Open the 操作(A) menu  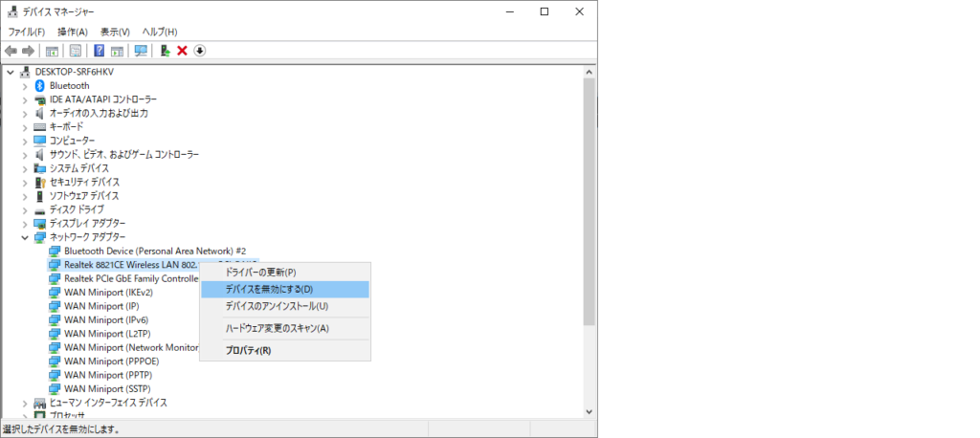[x=73, y=32]
